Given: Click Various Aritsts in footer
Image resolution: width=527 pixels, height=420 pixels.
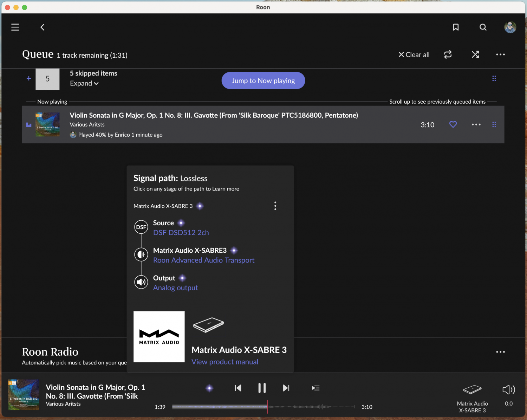Looking at the screenshot, I should click(x=63, y=404).
